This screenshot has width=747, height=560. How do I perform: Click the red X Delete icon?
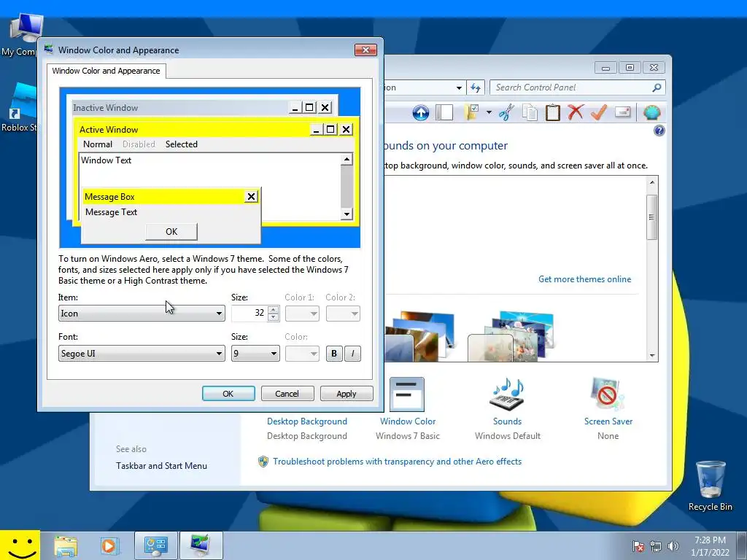point(576,113)
